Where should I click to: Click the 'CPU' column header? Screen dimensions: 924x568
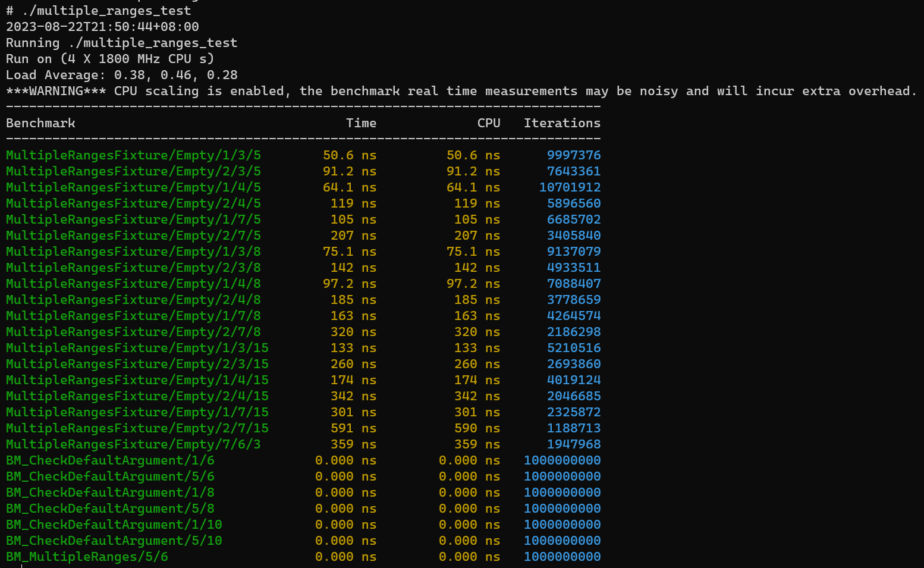[x=489, y=123]
